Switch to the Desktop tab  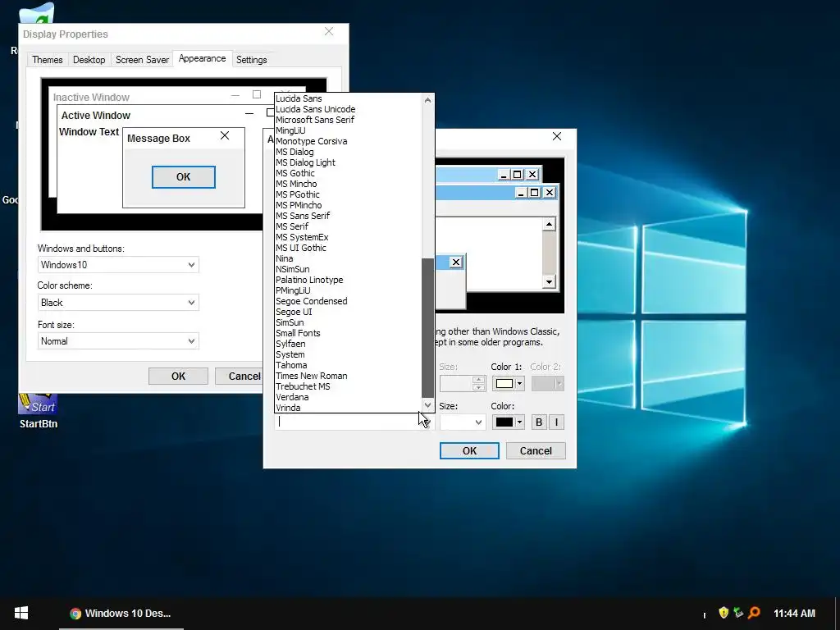click(x=89, y=59)
